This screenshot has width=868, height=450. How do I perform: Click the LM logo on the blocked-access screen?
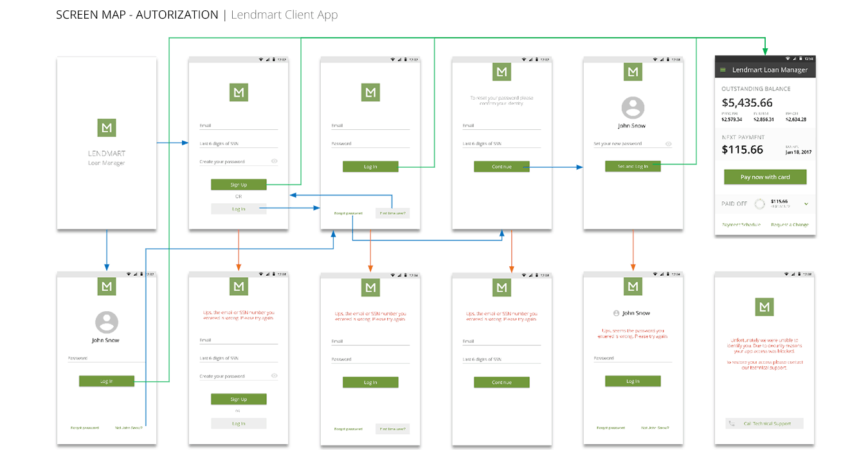click(x=764, y=307)
